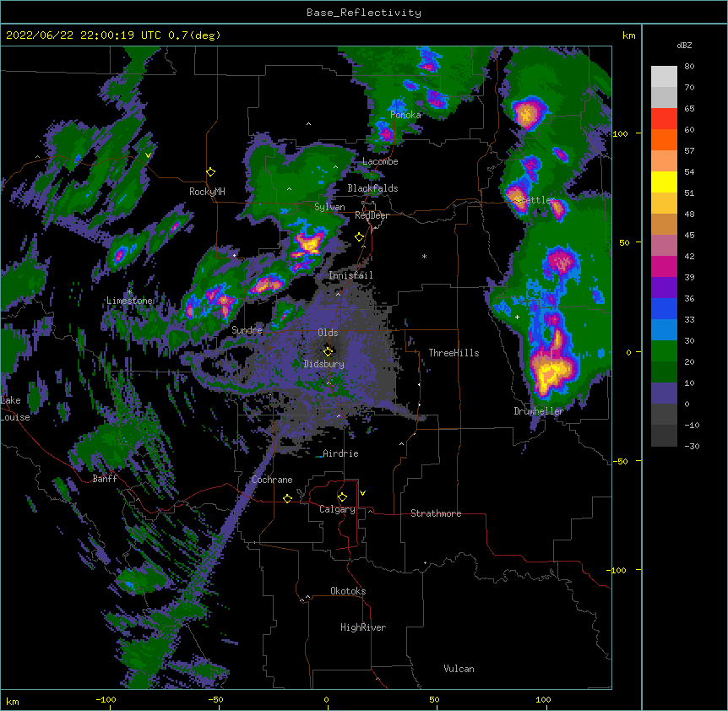This screenshot has height=711, width=728.
Task: Click the Olds town label
Action: point(328,333)
